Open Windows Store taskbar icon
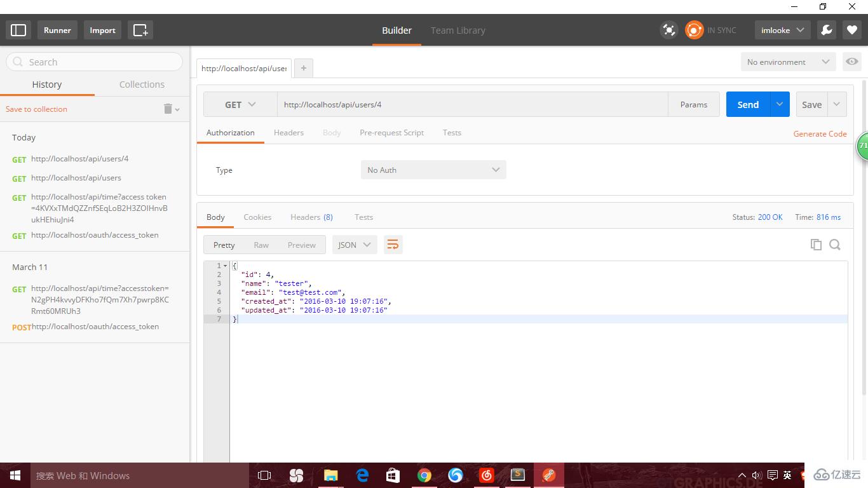The width and height of the screenshot is (868, 488). (x=393, y=475)
